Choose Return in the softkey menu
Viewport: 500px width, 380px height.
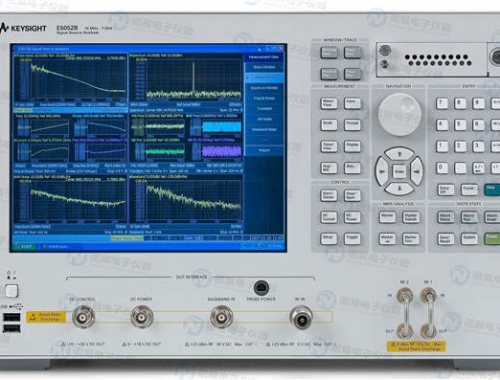click(264, 150)
